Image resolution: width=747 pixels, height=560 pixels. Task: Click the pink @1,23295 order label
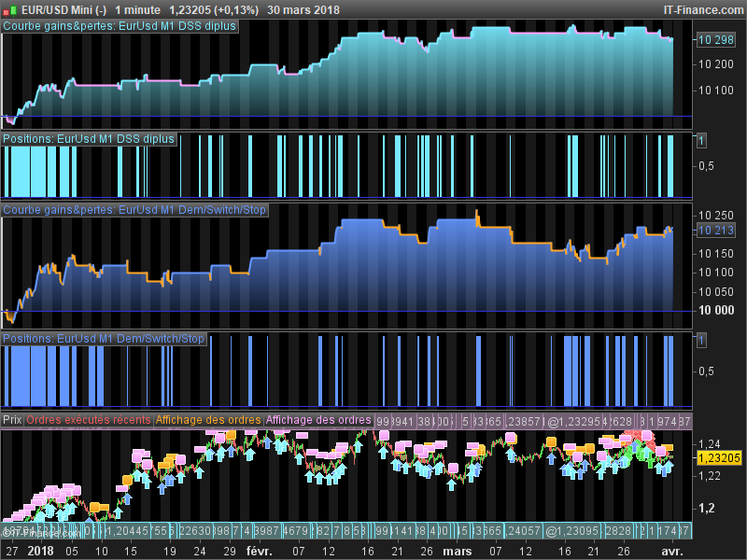(x=573, y=422)
